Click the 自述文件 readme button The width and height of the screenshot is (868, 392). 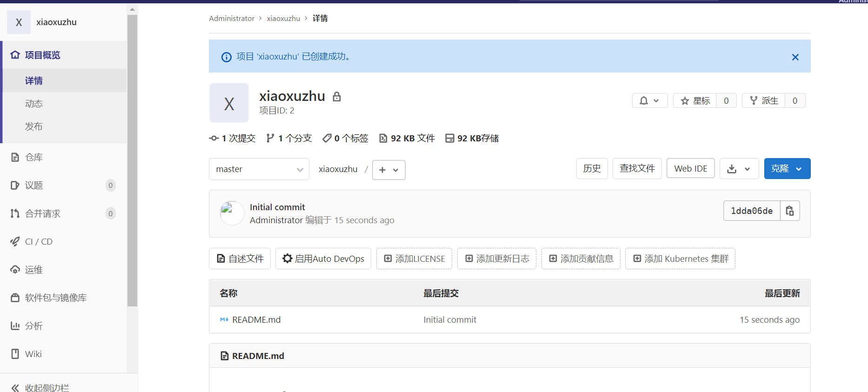(240, 259)
